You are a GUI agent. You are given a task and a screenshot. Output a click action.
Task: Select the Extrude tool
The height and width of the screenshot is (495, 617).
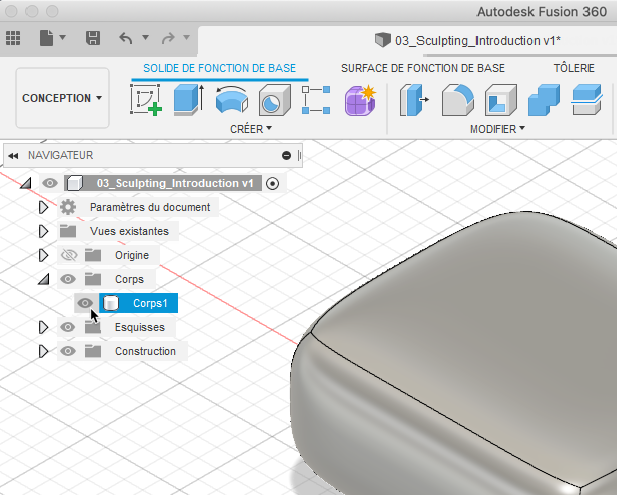(189, 100)
